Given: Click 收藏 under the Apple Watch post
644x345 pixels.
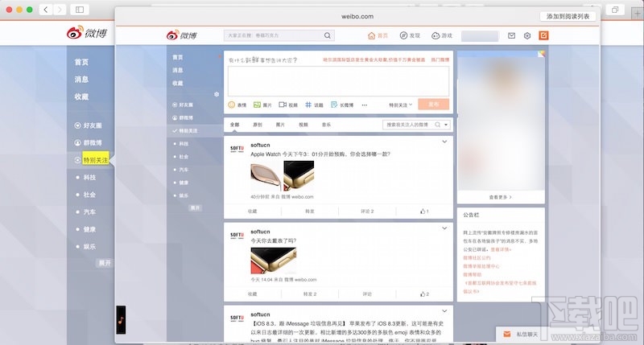Looking at the screenshot, I should point(252,212).
